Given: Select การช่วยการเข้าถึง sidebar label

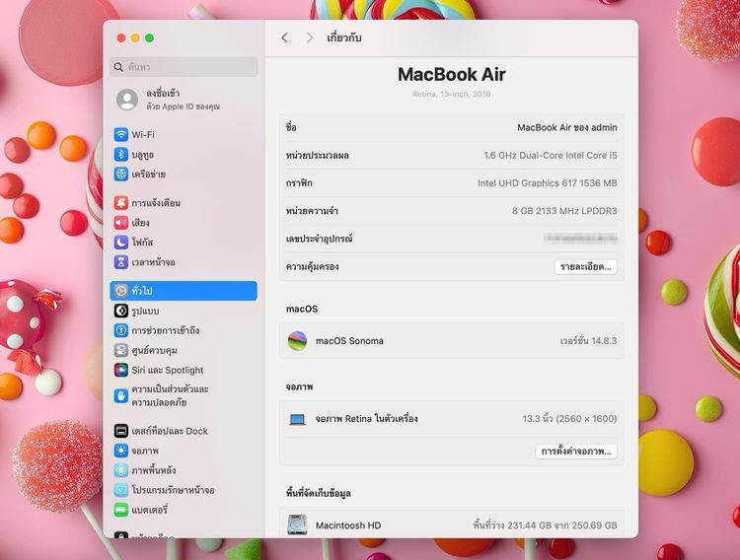Looking at the screenshot, I should pos(165,330).
